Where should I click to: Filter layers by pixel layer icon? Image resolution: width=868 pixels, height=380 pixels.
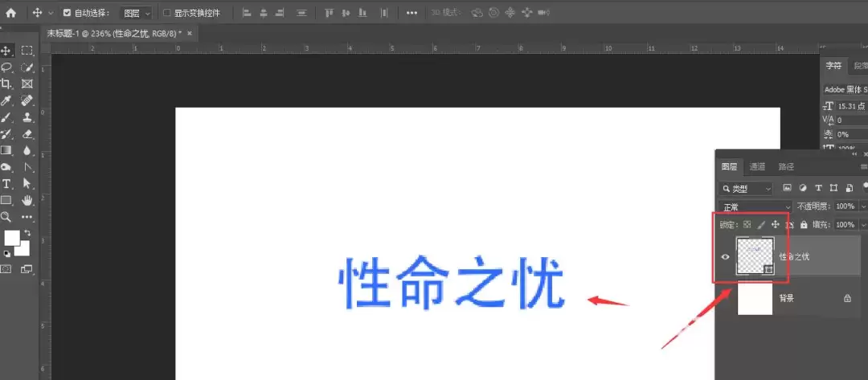[787, 188]
